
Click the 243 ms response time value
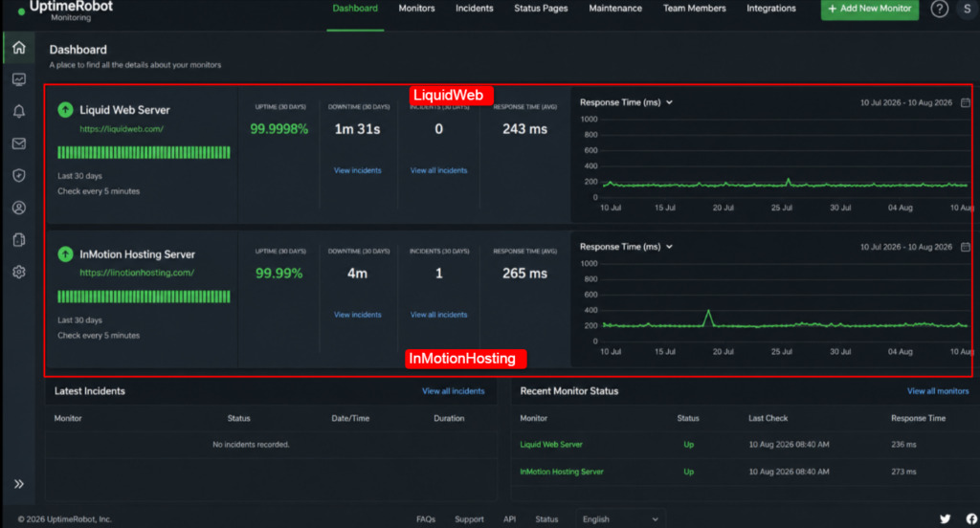pos(525,129)
